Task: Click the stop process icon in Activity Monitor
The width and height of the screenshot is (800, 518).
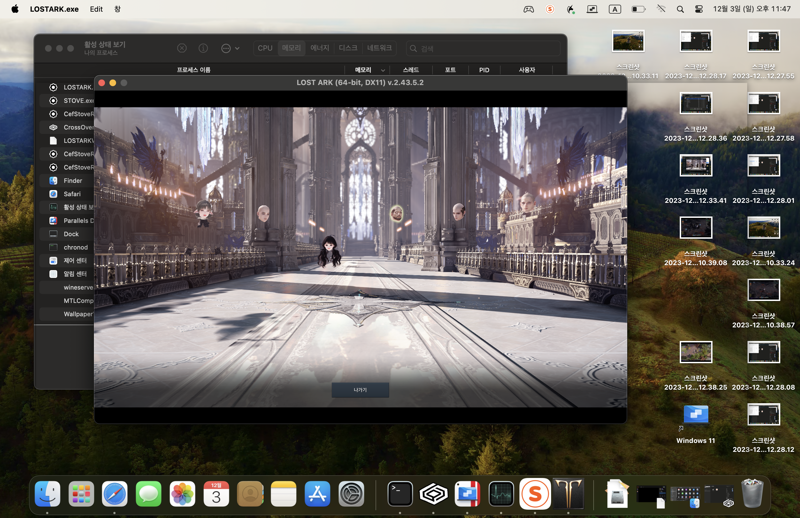Action: (182, 48)
